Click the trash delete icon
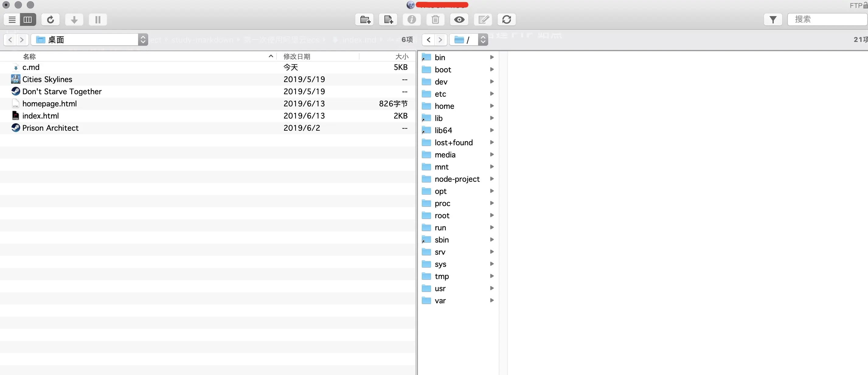 click(x=435, y=19)
